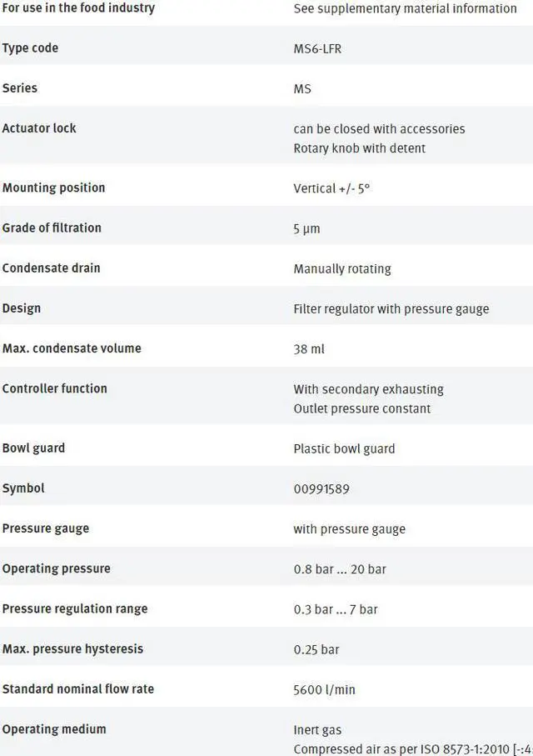The height and width of the screenshot is (756, 533).
Task: Click the "0.8 bar ... 20 bar" value
Action: tap(340, 569)
